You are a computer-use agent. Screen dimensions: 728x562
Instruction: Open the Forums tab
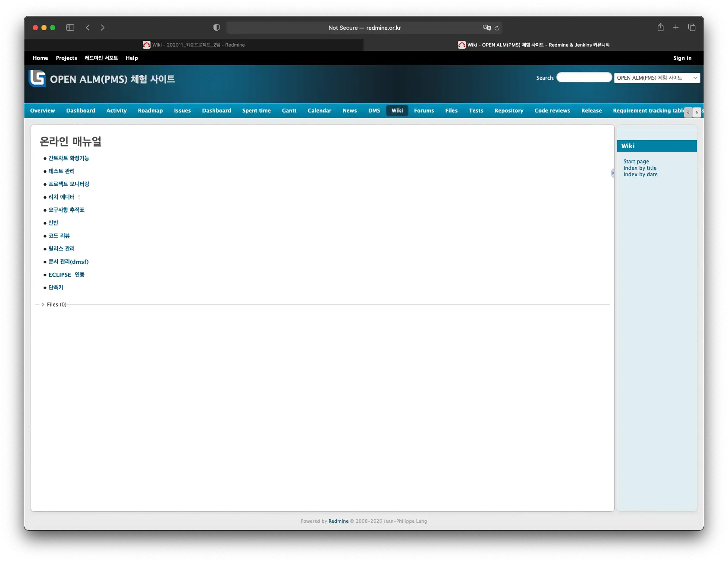pos(424,111)
